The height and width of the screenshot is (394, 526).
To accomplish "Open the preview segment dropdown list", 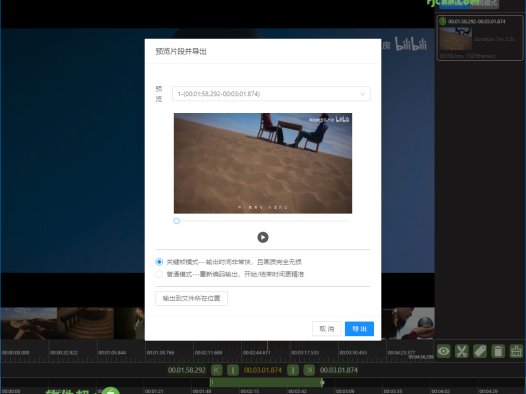I will (271, 94).
